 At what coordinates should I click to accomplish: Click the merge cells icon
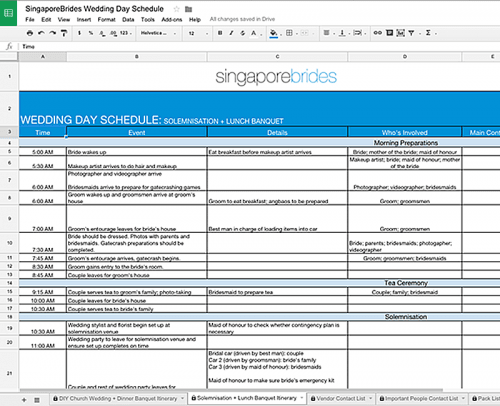click(x=304, y=33)
